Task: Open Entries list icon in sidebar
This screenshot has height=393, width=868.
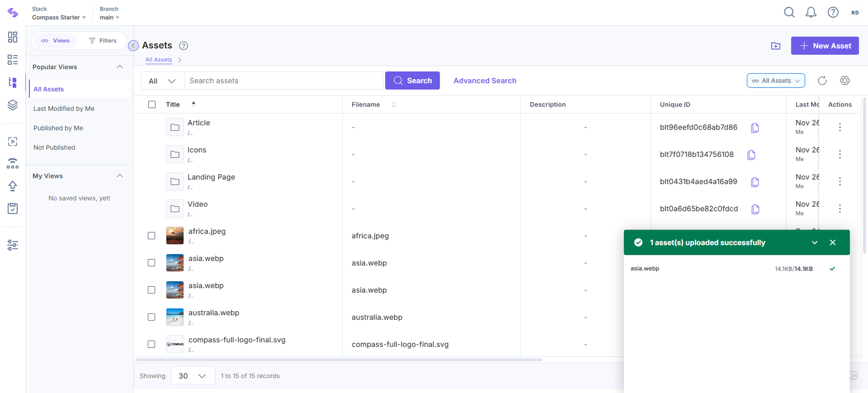Action: (12, 60)
